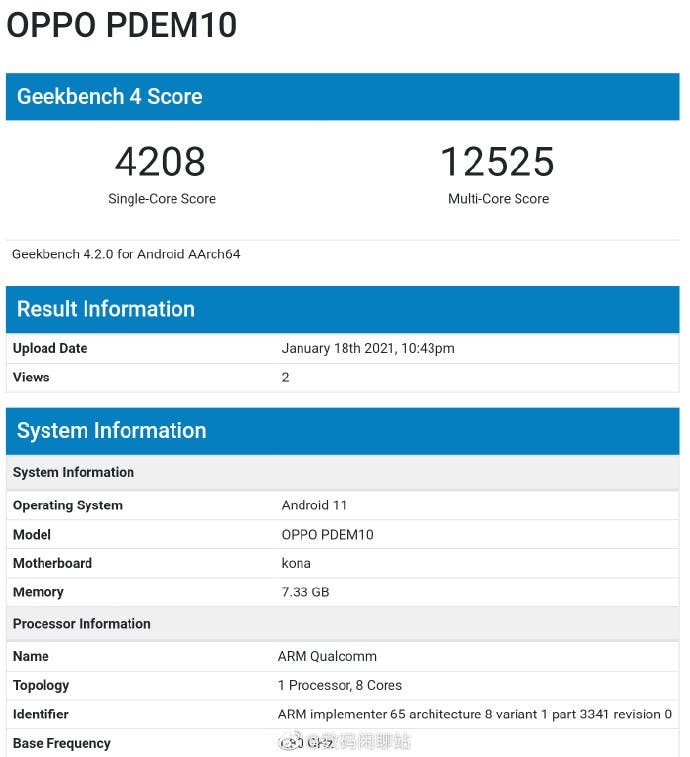Image resolution: width=690 pixels, height=757 pixels.
Task: Select the Android 11 value
Action: 314,505
